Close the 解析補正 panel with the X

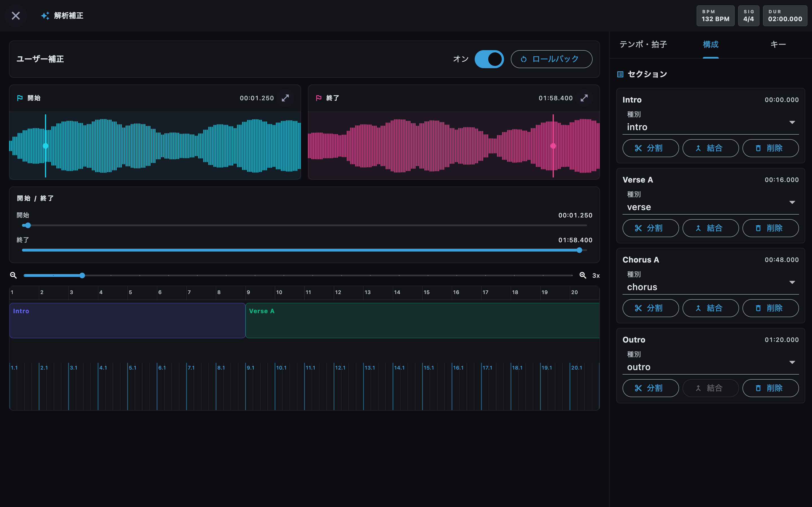[16, 16]
